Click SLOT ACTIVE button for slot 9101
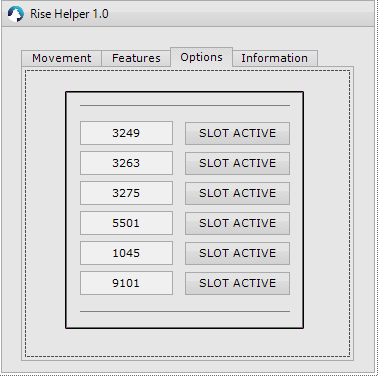This screenshot has height=376, width=378. coord(237,283)
